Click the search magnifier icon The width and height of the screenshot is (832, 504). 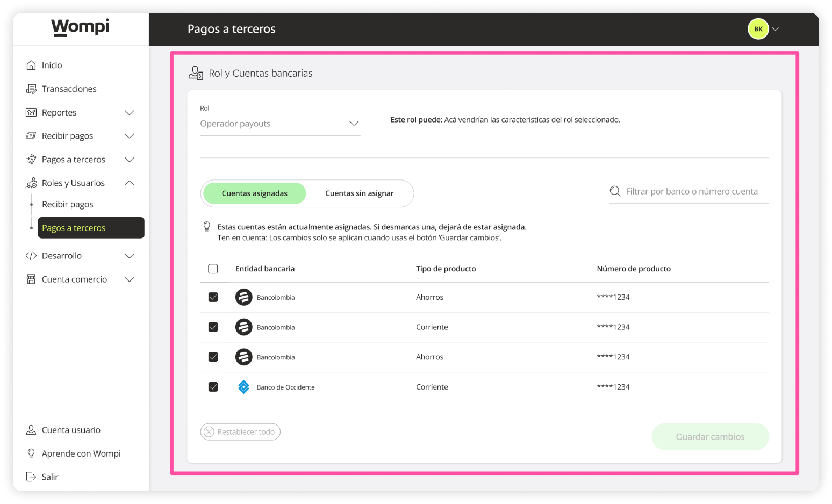[615, 191]
